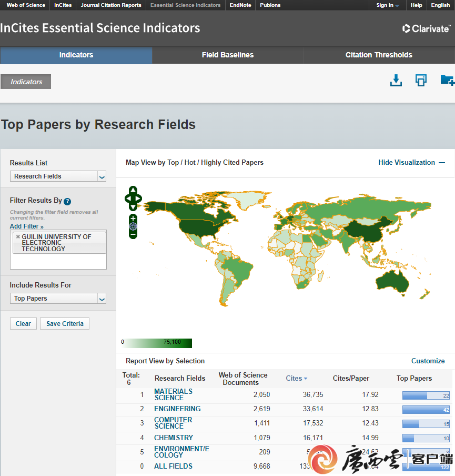This screenshot has height=476, width=455.
Task: Open the ALL FIELDS link
Action: 173,467
